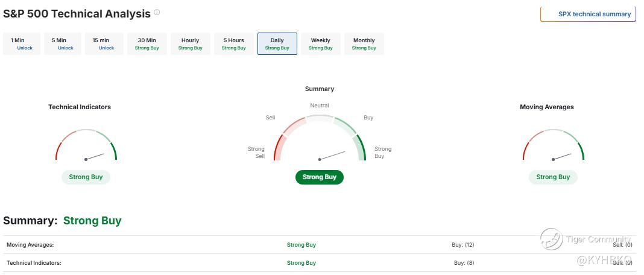Click Strong Buy value in Moving Averages row
644x275 pixels.
click(x=301, y=245)
